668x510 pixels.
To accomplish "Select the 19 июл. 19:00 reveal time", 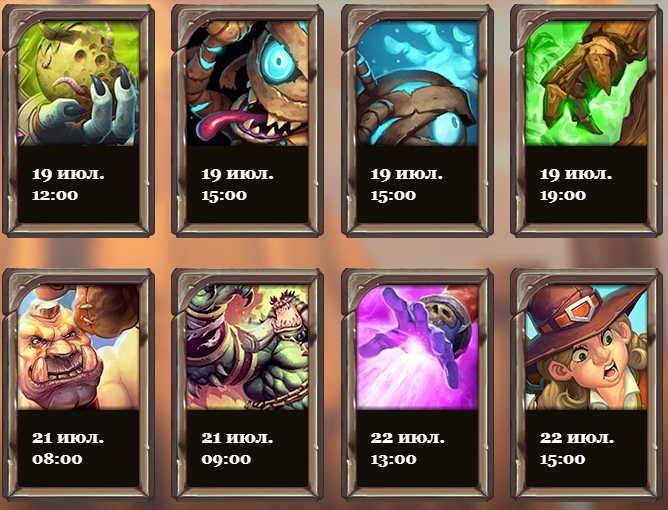I will tap(576, 184).
